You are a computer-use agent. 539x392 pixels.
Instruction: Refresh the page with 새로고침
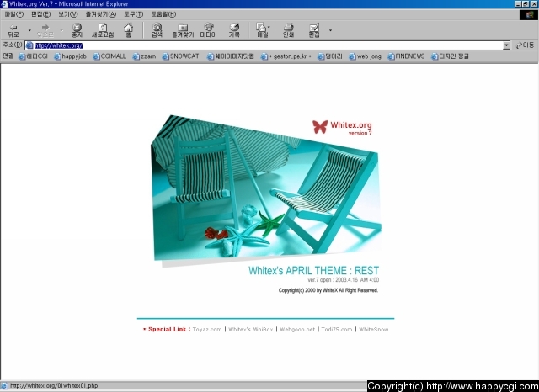pos(103,30)
